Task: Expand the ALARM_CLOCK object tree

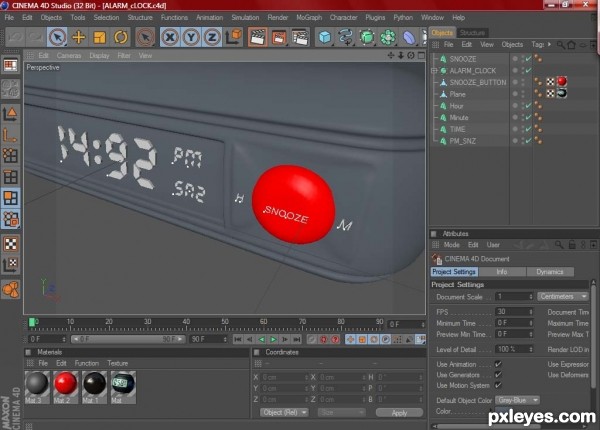Action: coord(434,71)
